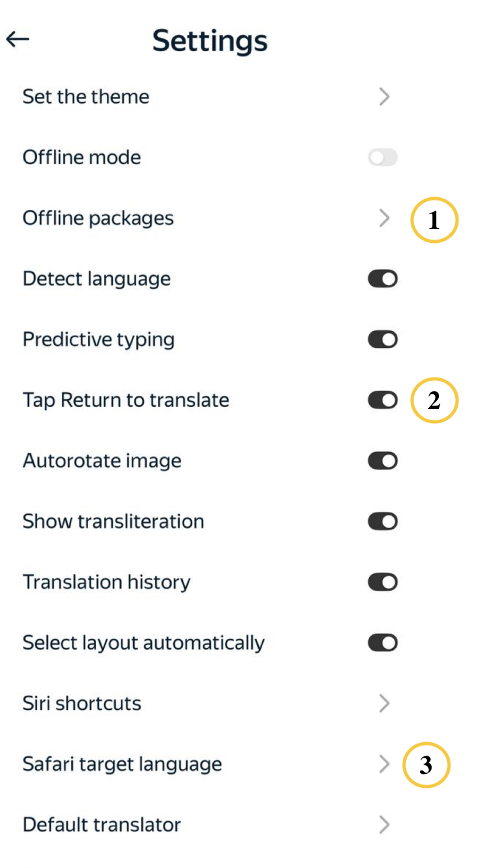The image size is (480, 868).
Task: Toggle Offline mode switch on
Action: tap(383, 157)
